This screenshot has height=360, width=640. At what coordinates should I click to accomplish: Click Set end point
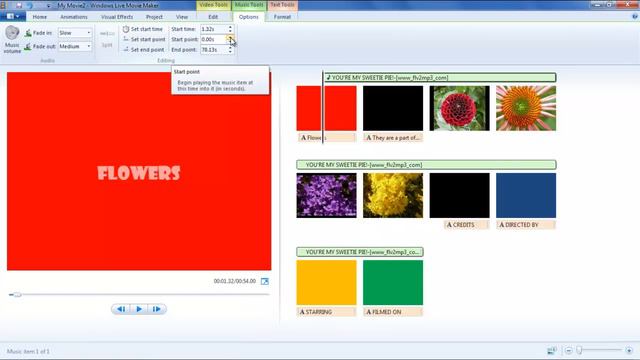pos(143,49)
